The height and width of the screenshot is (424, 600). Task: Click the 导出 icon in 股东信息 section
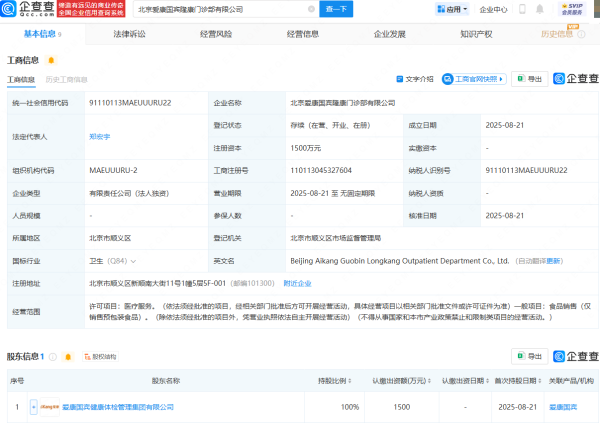[530, 356]
